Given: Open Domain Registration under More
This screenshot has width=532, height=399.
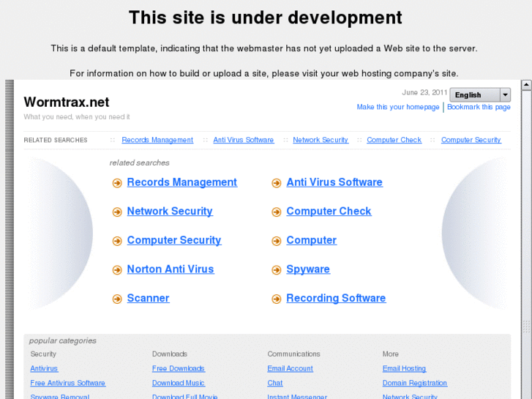Looking at the screenshot, I should point(415,383).
